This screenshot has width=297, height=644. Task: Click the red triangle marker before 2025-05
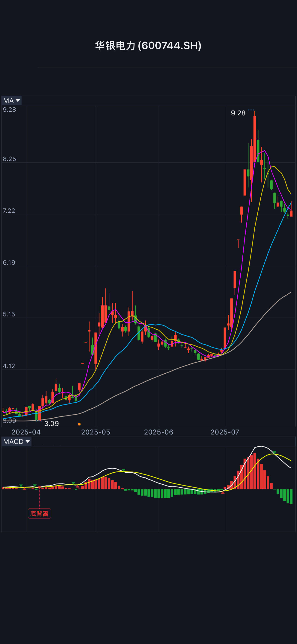78,486
